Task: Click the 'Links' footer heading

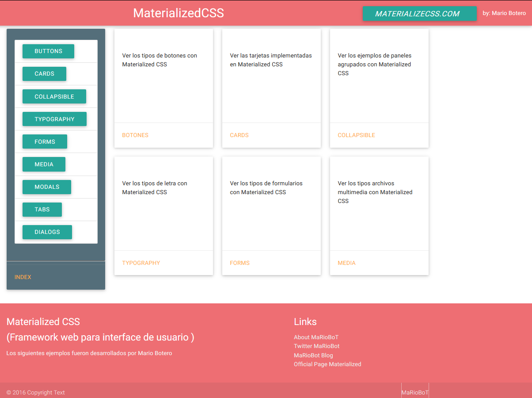Action: (305, 322)
